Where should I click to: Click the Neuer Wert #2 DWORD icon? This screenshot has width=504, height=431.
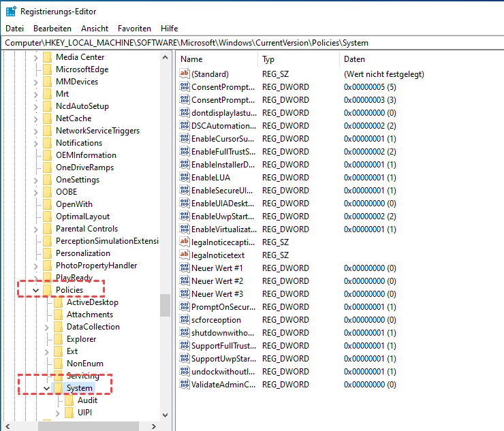pyautogui.click(x=185, y=281)
